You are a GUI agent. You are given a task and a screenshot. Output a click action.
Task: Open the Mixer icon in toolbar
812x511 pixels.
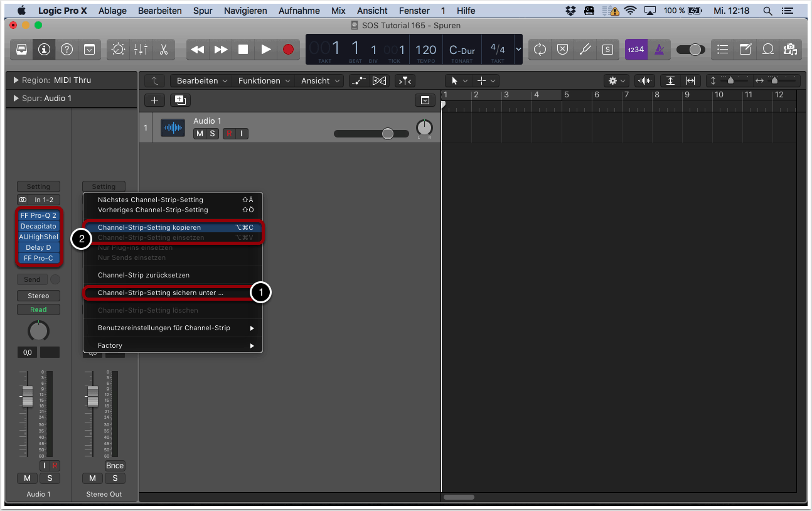(x=141, y=50)
